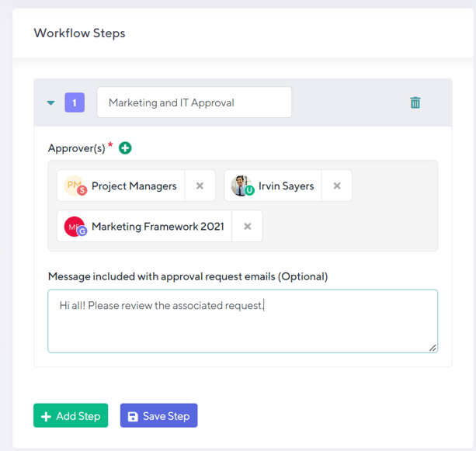Screen dimensions: 476x451
Task: Remove Irvin Sayers from approvers
Action: pyautogui.click(x=337, y=186)
